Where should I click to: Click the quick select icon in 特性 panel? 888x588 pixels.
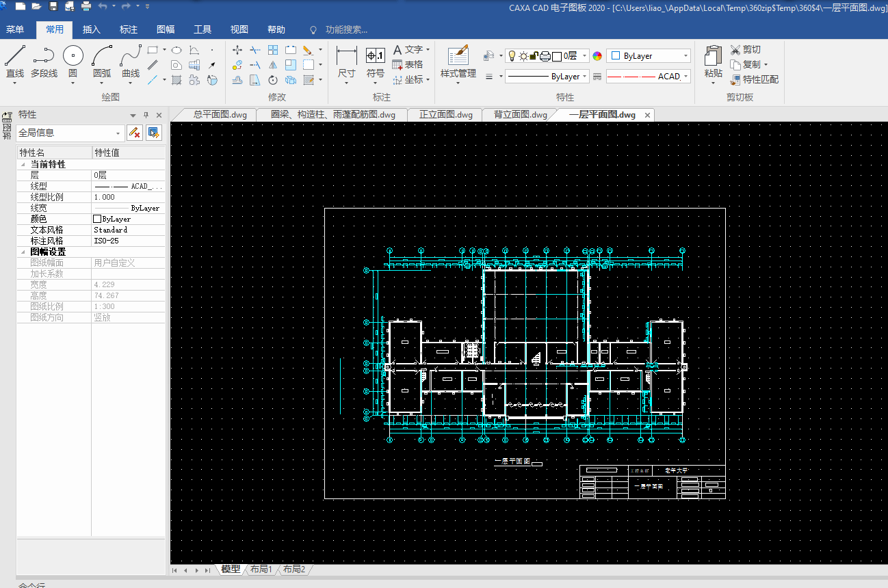point(153,133)
